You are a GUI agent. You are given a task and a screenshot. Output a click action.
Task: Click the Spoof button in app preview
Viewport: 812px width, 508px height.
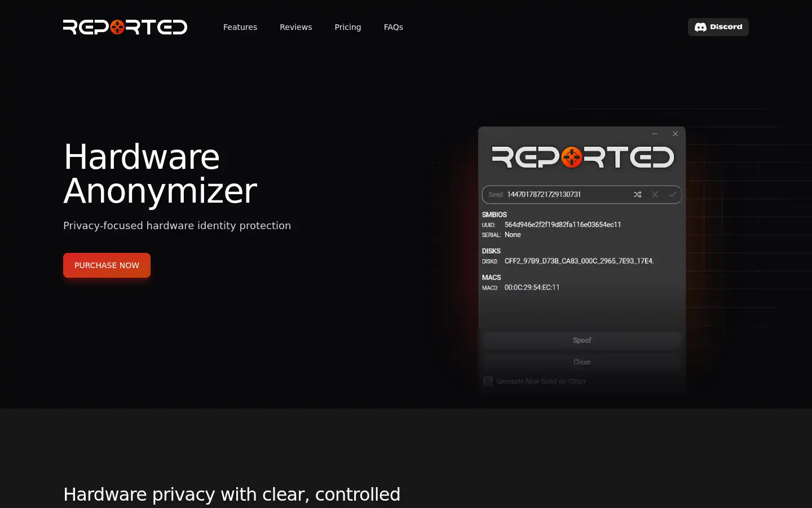click(x=582, y=340)
